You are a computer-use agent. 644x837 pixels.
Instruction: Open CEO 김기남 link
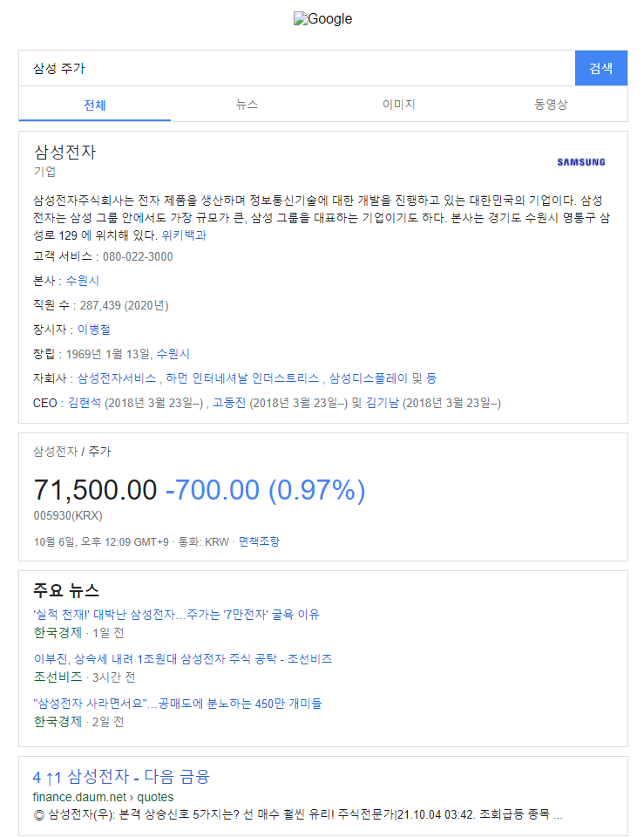[383, 403]
